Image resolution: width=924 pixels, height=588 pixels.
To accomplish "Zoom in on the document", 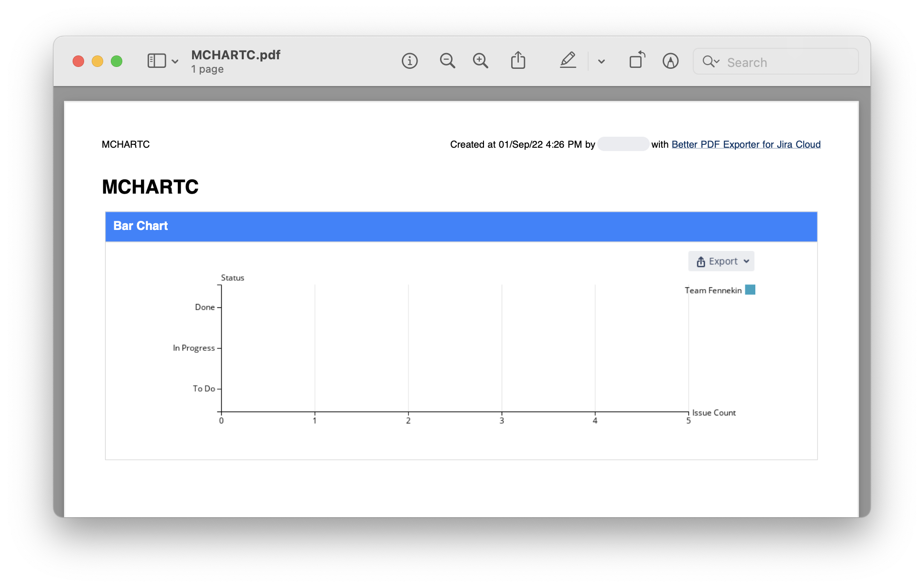I will (481, 61).
